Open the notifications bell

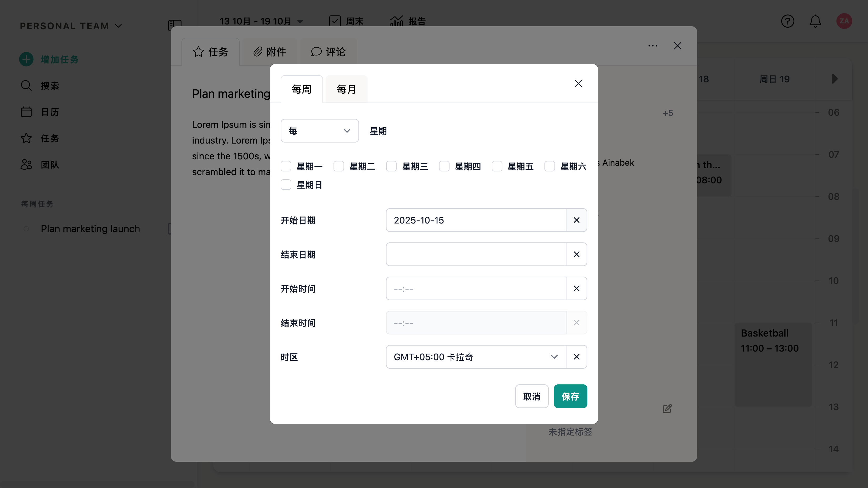[815, 21]
